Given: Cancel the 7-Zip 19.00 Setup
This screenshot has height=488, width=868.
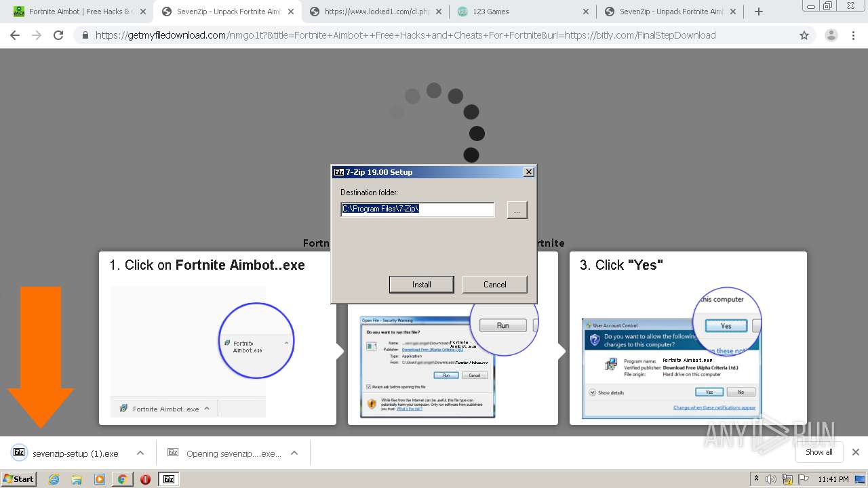Looking at the screenshot, I should [494, 284].
